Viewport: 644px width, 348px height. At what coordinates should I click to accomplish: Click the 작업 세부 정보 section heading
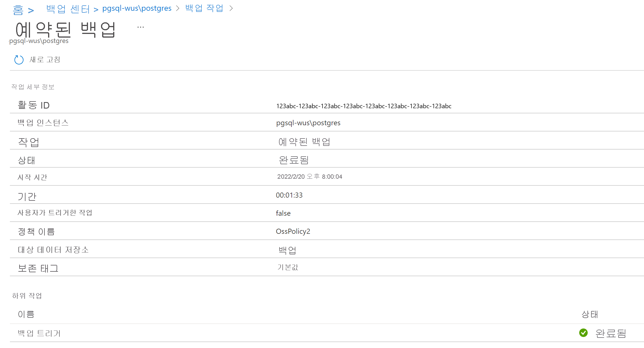[x=33, y=87]
